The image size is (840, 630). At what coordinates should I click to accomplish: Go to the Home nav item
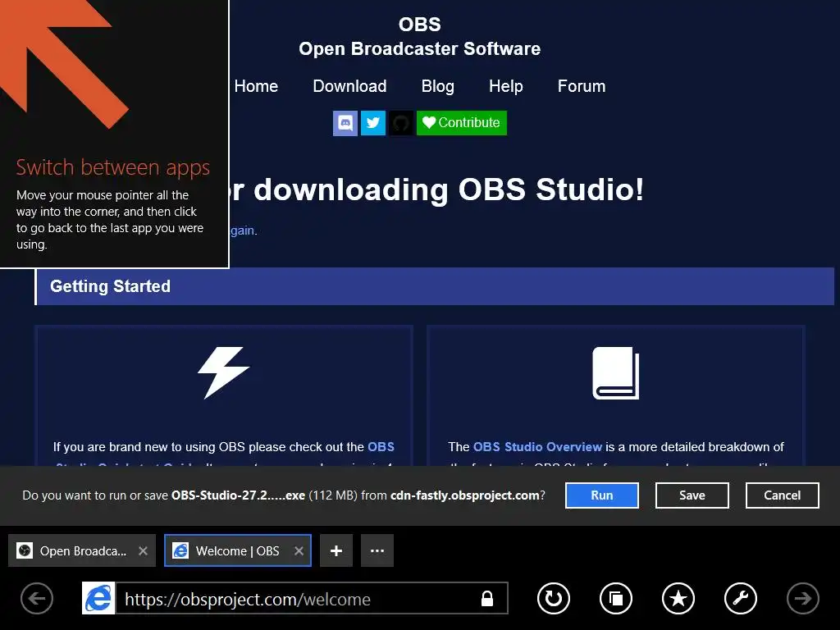click(x=256, y=86)
